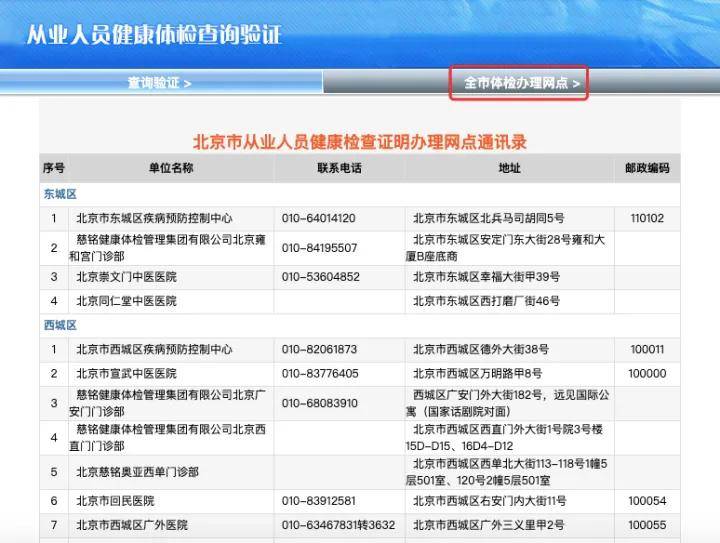The image size is (720, 543).
Task: Click postal code 100011
Action: coord(647,349)
